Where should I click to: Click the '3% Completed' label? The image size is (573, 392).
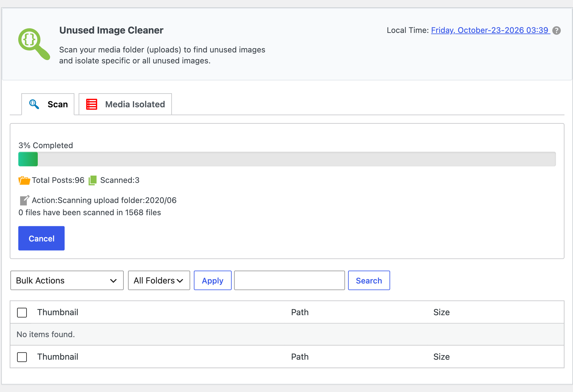(x=46, y=145)
